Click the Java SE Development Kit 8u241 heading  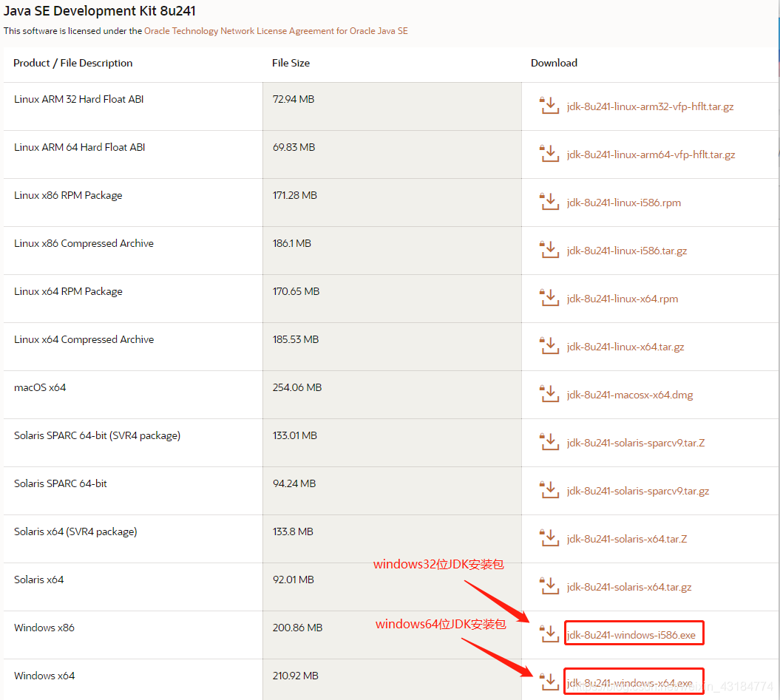[x=100, y=11]
